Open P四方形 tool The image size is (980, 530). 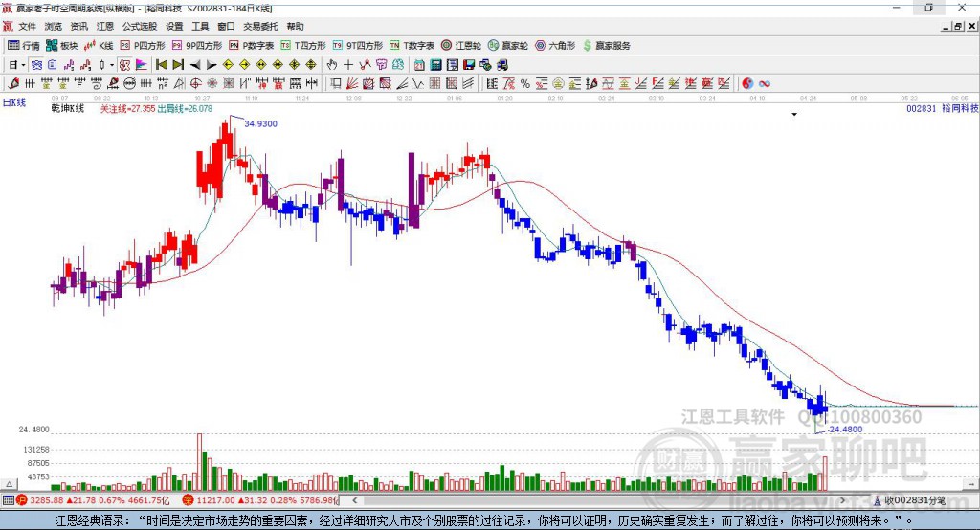point(143,46)
